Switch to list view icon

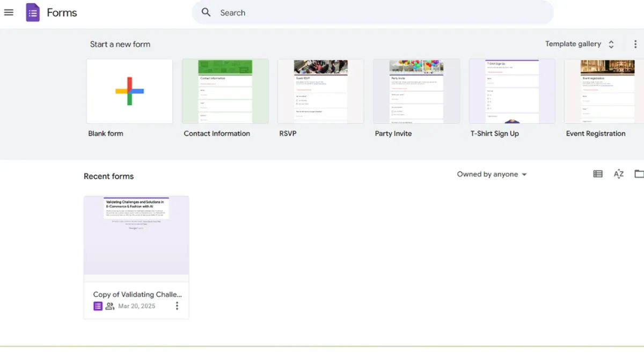[x=598, y=174]
